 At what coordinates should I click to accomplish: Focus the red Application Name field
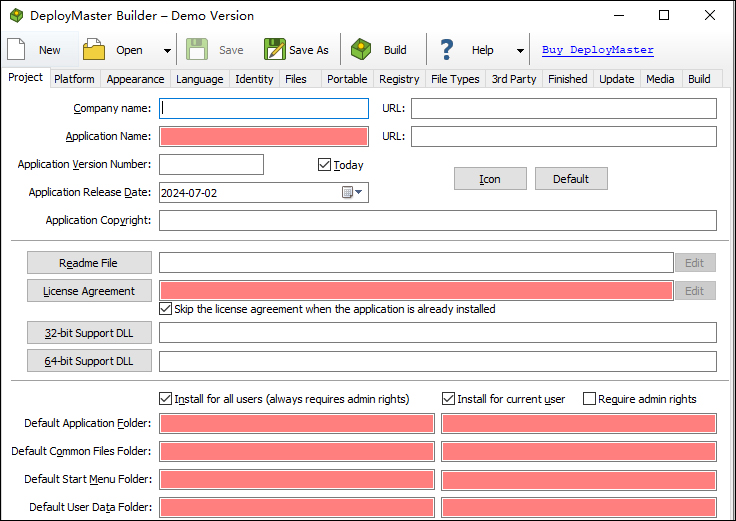[264, 137]
